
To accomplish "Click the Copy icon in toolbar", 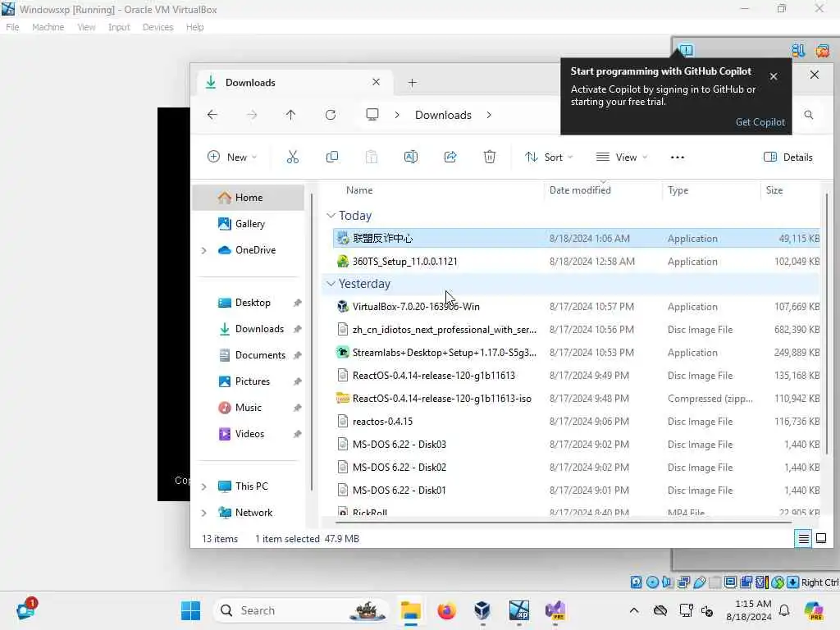I will (x=332, y=157).
